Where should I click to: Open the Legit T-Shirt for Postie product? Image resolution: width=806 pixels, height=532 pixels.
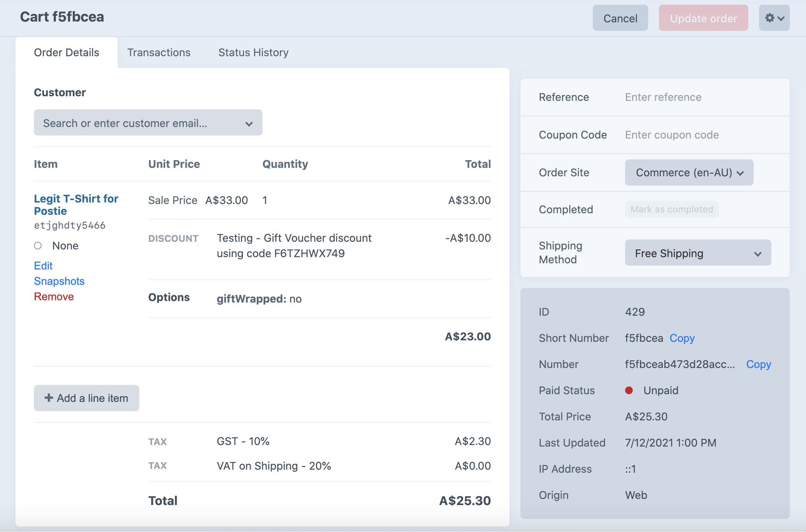(76, 204)
